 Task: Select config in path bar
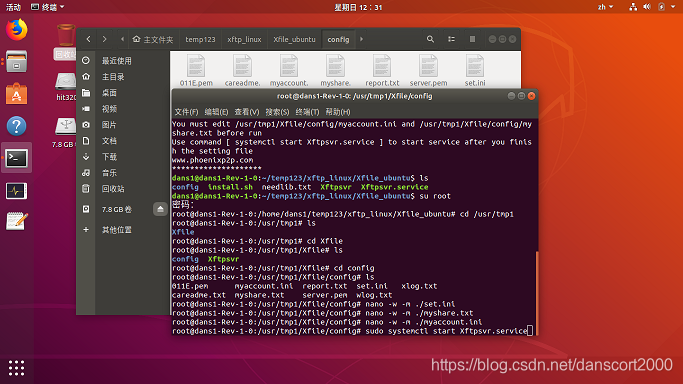(338, 39)
